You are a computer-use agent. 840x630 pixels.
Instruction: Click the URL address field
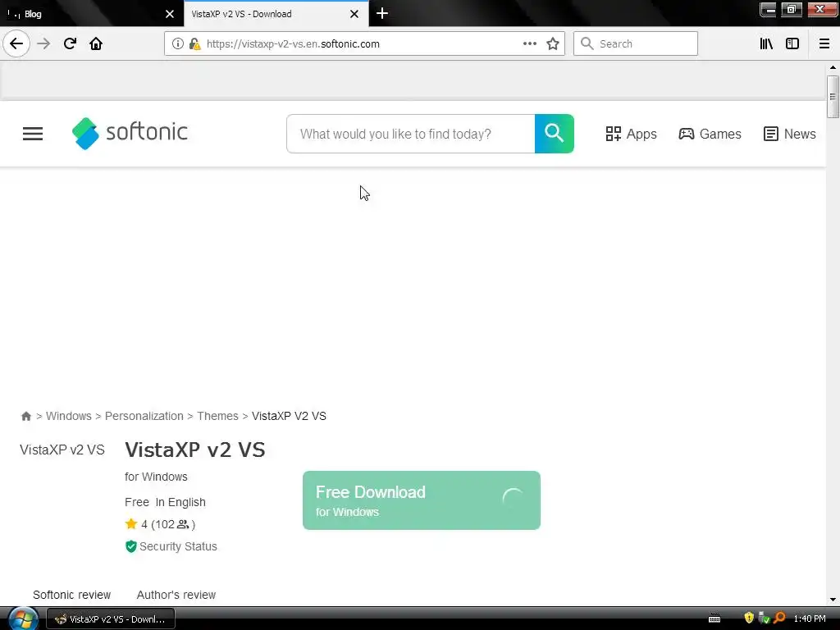pos(364,43)
